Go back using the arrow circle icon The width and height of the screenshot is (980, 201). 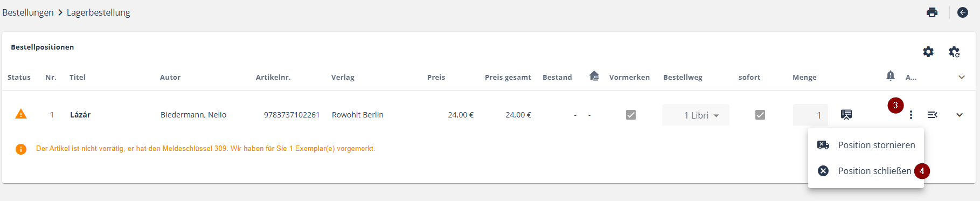[963, 12]
